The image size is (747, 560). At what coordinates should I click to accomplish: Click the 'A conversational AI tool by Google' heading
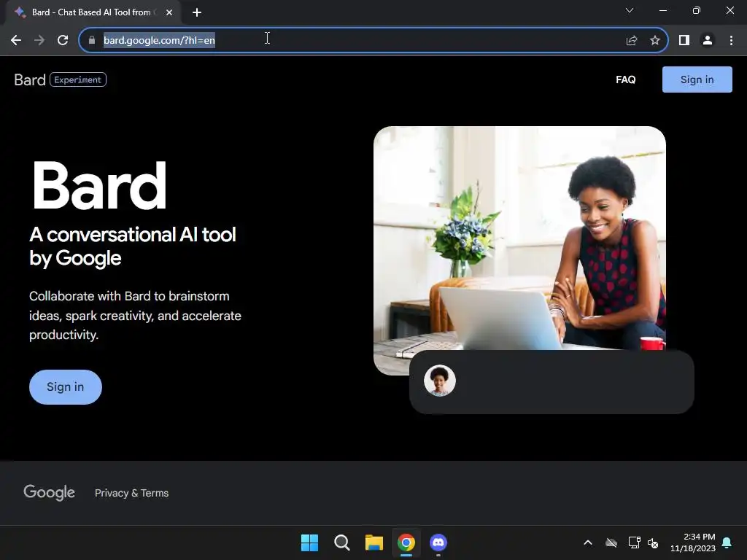click(x=133, y=246)
